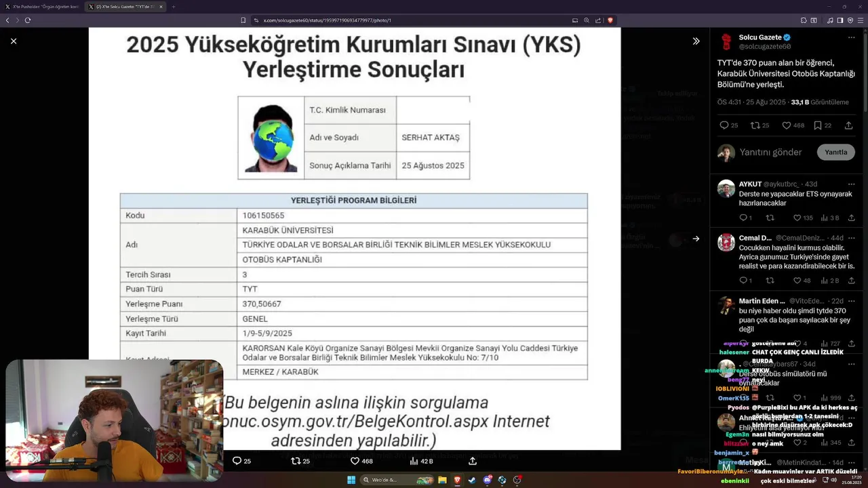The width and height of the screenshot is (868, 488).
Task: Open more options on AYKUT's reply
Action: (x=851, y=184)
